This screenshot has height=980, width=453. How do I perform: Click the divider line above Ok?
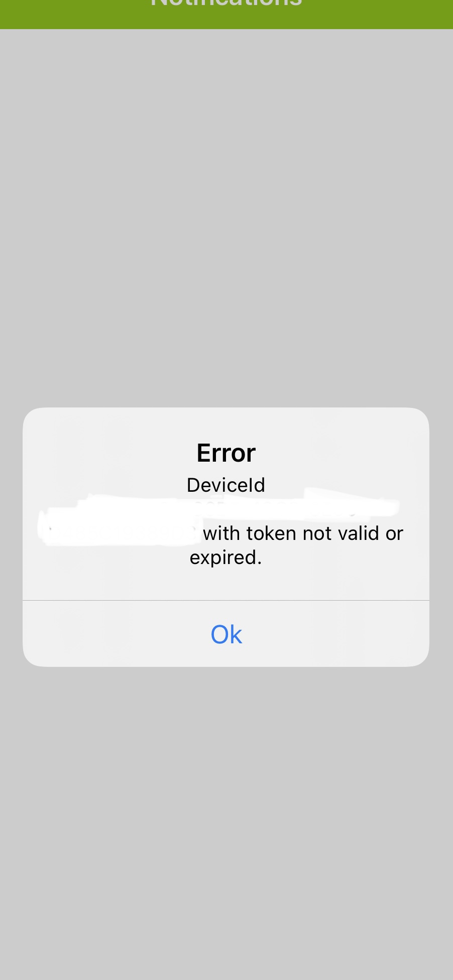pos(226,600)
